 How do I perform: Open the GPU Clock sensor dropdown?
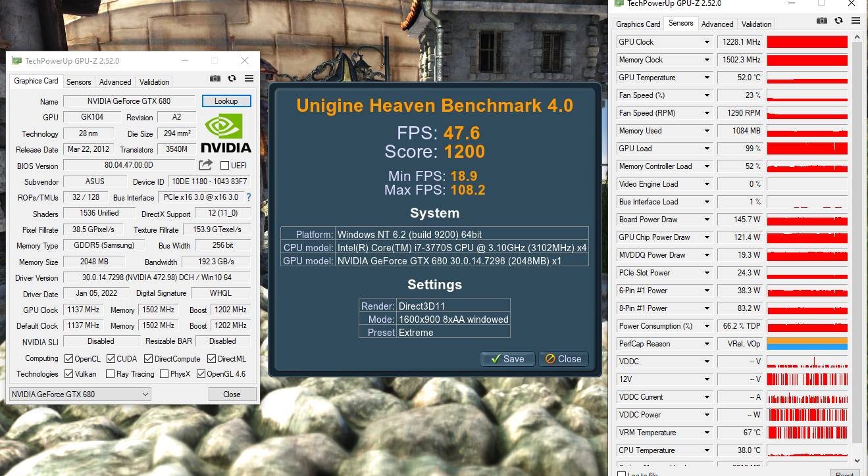(707, 42)
